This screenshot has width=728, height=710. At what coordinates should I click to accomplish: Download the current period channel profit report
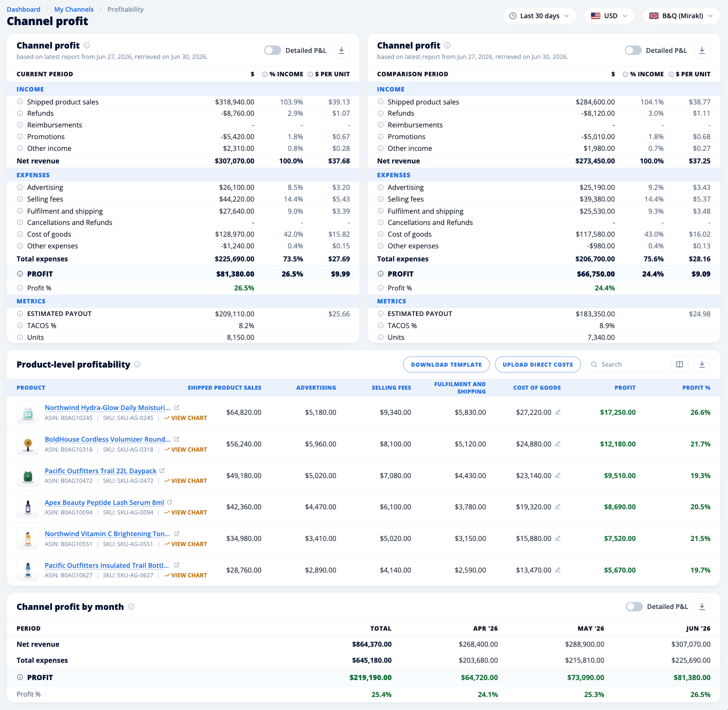pos(341,50)
